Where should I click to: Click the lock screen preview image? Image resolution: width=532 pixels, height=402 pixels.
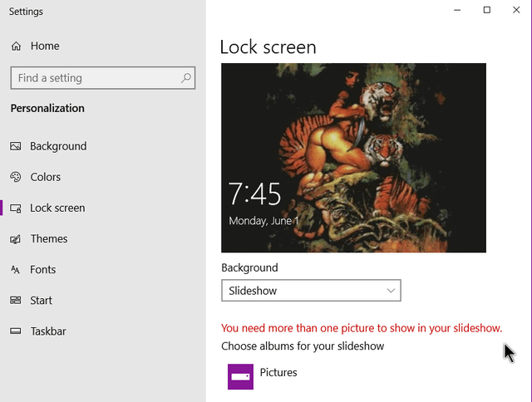tap(353, 158)
